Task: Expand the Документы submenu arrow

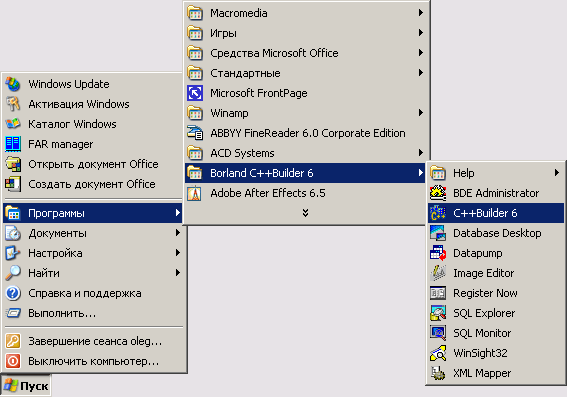Action: [x=178, y=233]
